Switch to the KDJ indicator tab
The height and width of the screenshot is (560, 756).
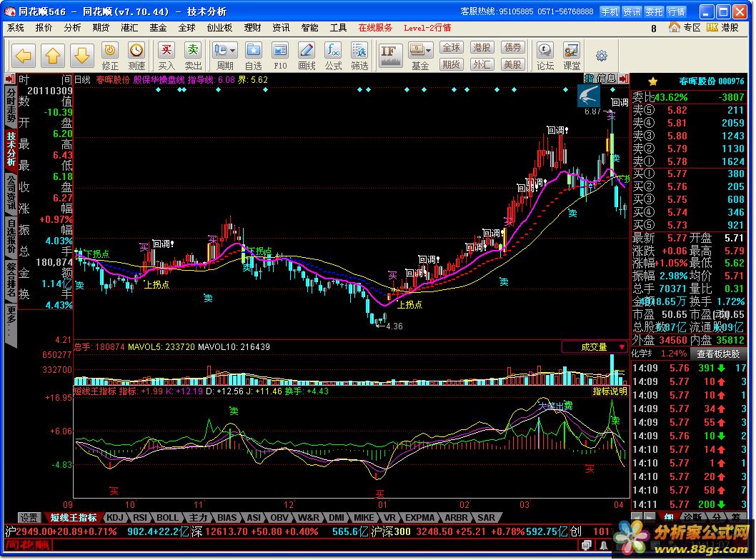116,518
